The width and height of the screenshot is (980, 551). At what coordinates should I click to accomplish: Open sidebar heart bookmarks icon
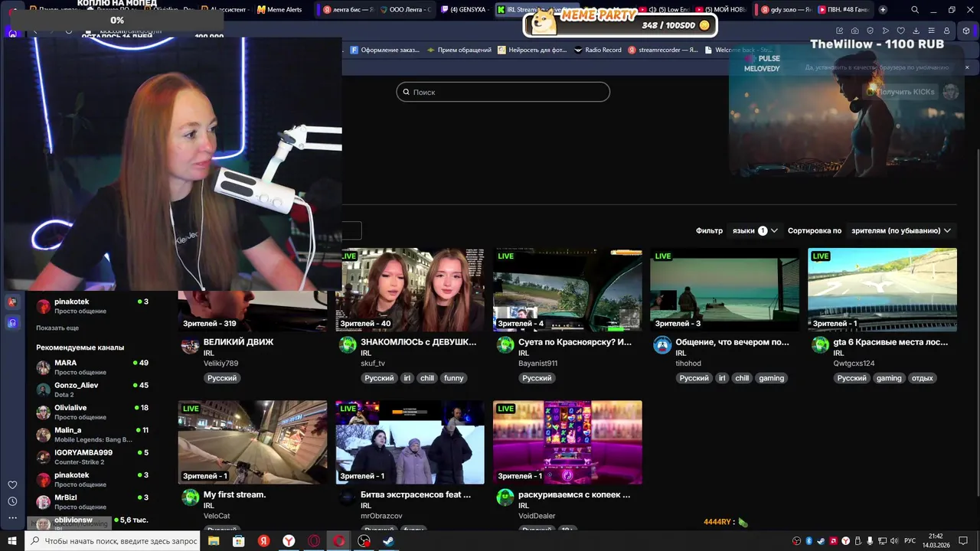click(x=12, y=484)
